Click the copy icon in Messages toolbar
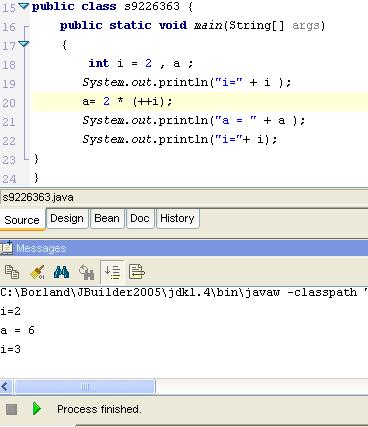The image size is (368, 427). click(x=12, y=272)
